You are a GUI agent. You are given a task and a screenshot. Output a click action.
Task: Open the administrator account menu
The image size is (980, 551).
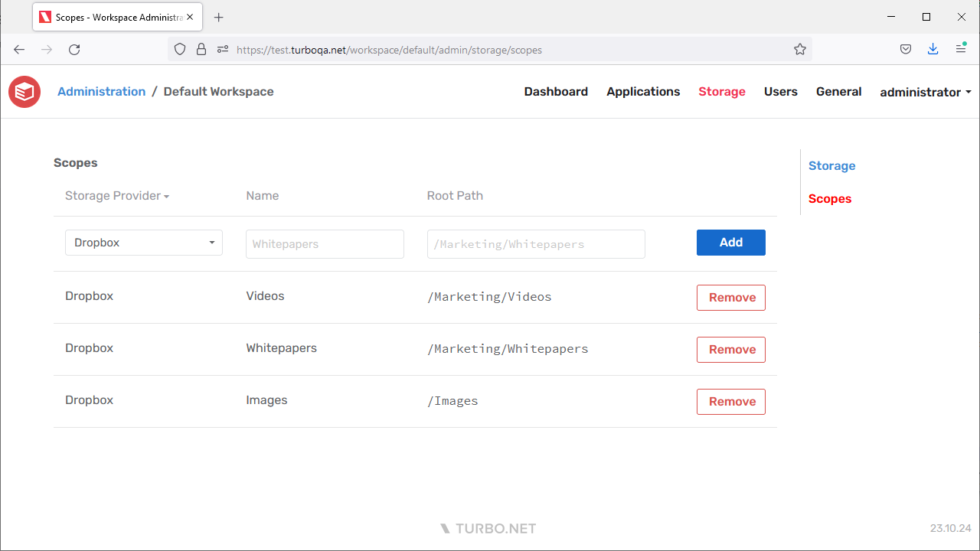coord(924,91)
